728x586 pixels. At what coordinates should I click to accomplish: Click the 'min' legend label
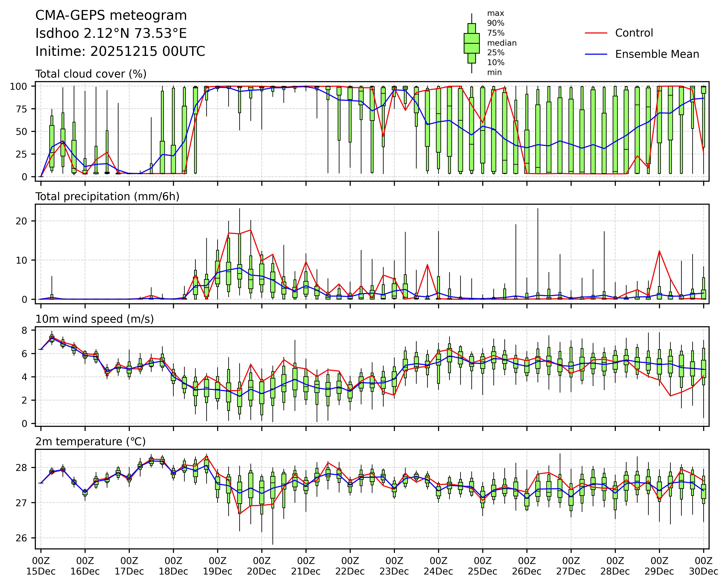tap(494, 72)
